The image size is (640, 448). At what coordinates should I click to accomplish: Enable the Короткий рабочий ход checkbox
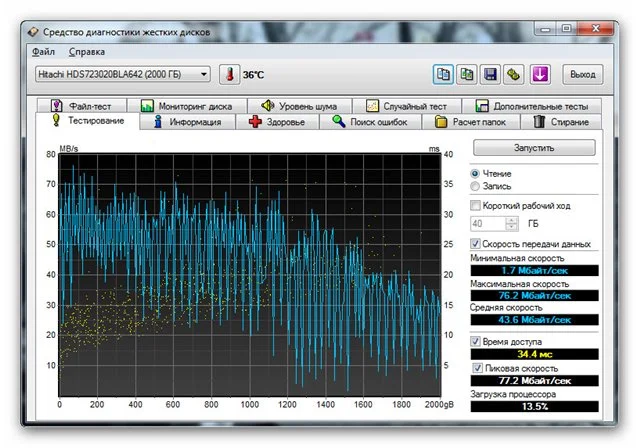point(476,206)
